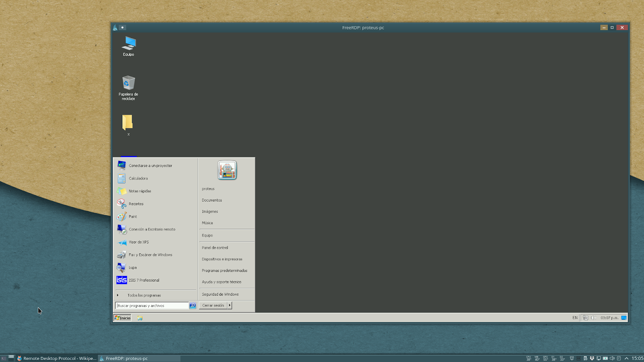Open the Dropbox icon in the system tray

point(592,358)
